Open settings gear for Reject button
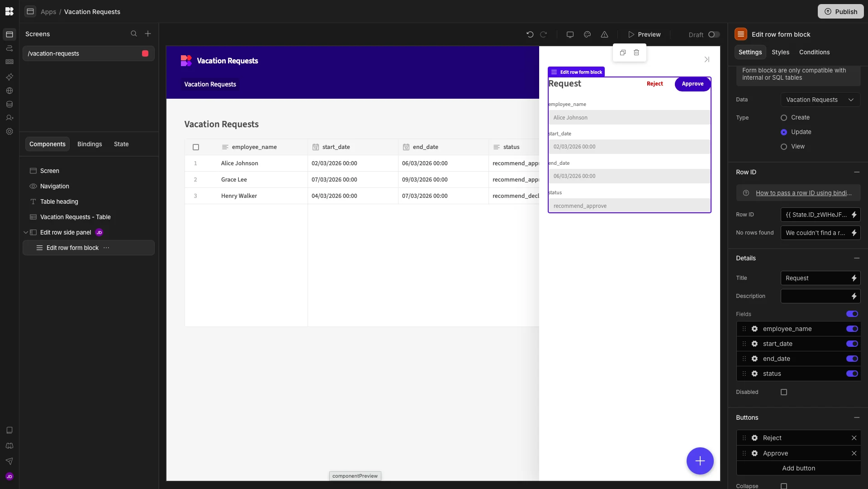Image resolution: width=868 pixels, height=489 pixels. coord(754,438)
